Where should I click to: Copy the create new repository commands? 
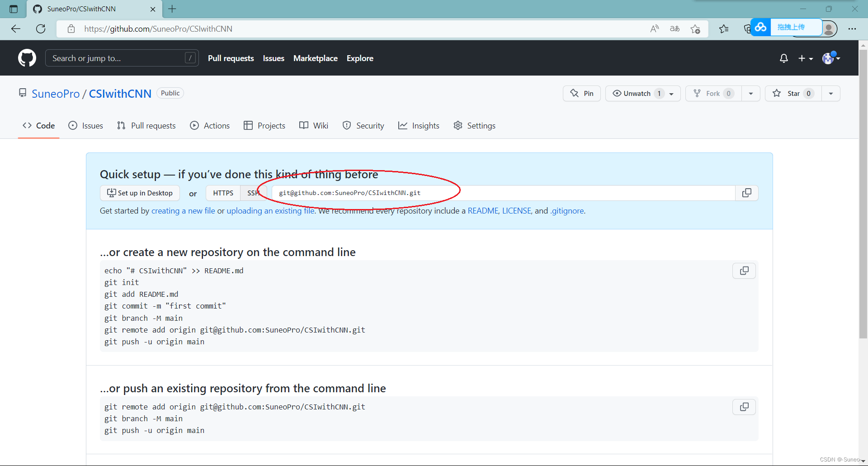tap(744, 271)
